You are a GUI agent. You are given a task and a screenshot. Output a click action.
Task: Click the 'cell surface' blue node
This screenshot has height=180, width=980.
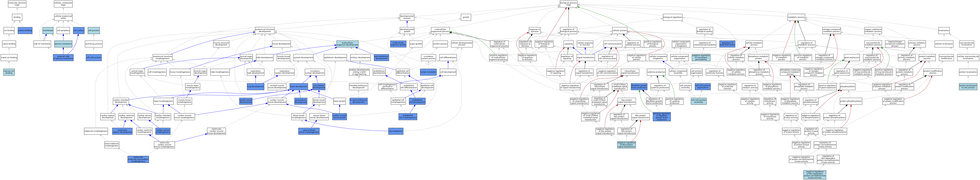point(79,30)
